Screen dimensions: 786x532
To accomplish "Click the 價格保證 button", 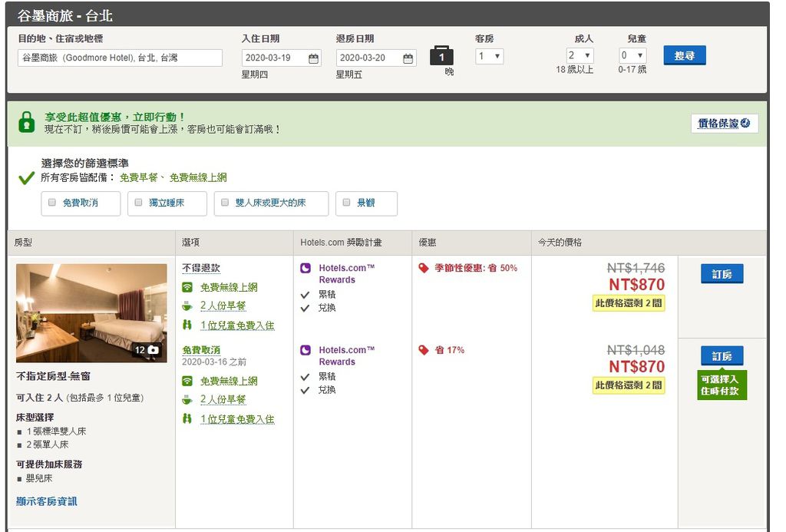I will pyautogui.click(x=724, y=124).
